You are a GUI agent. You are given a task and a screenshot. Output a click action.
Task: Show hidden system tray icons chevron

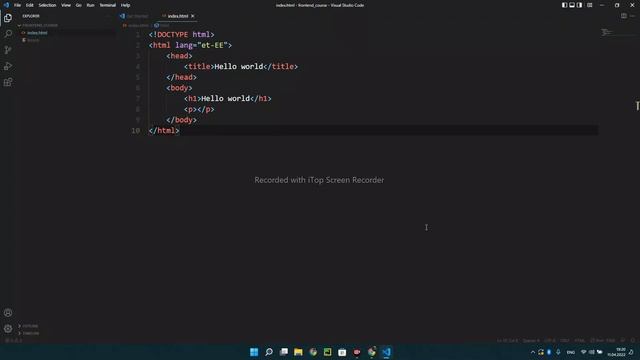point(533,352)
